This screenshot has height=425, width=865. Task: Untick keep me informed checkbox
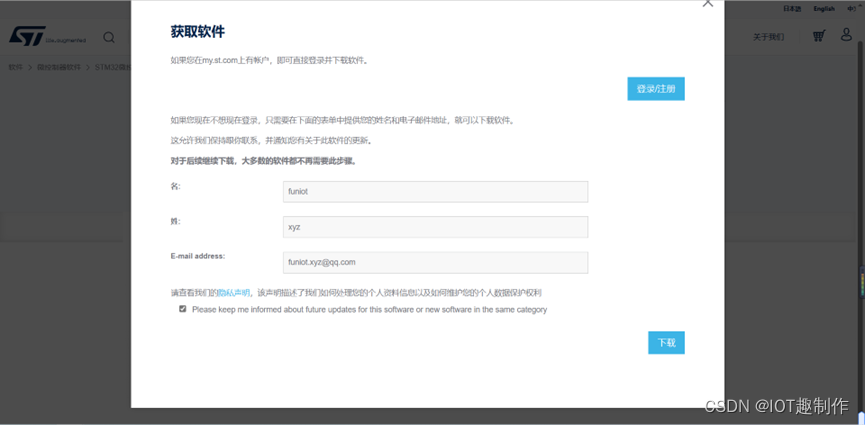pos(183,309)
